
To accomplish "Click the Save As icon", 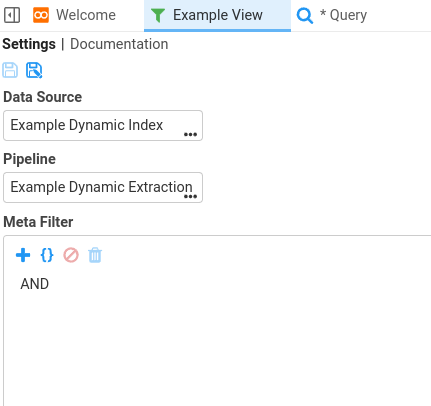I will (x=34, y=70).
